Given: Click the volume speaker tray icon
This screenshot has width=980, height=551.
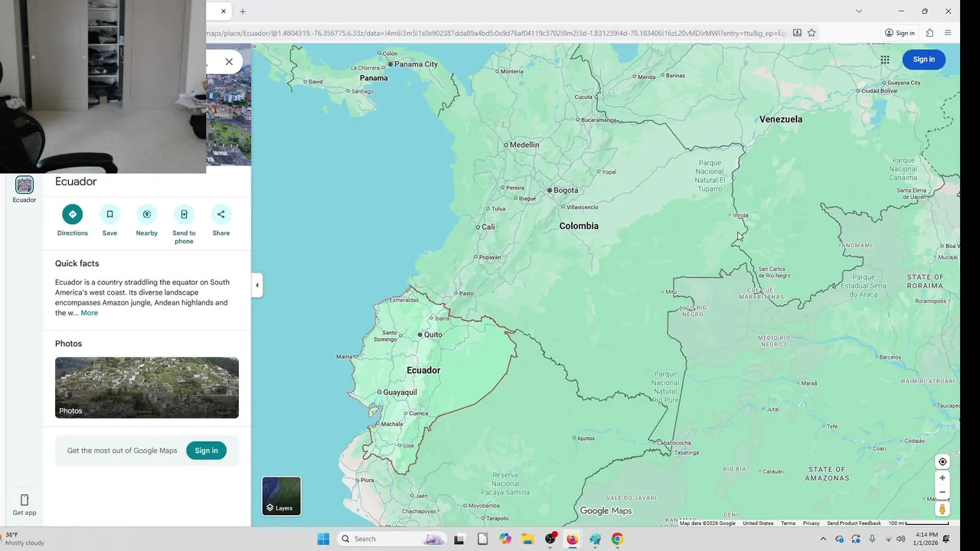Looking at the screenshot, I should tap(901, 539).
